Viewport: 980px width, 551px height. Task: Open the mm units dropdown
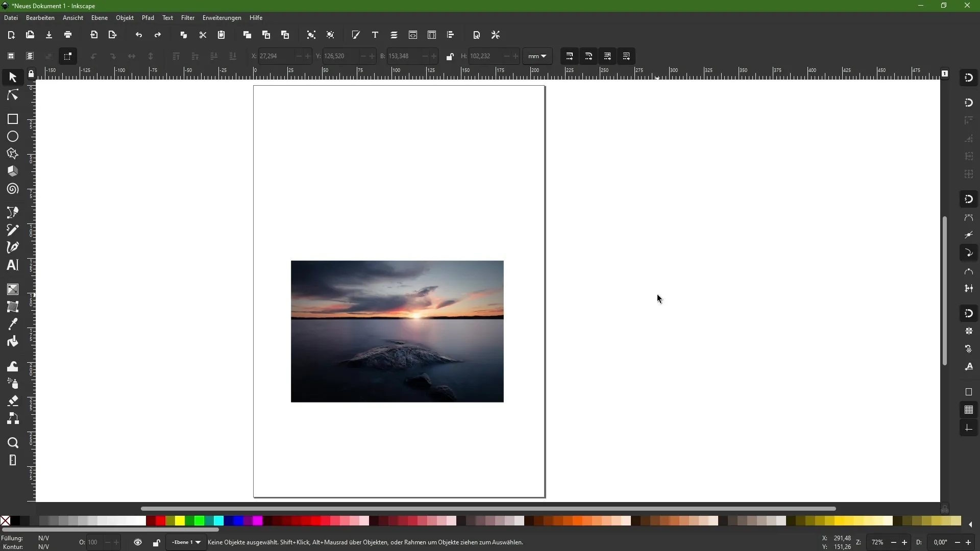(x=537, y=56)
